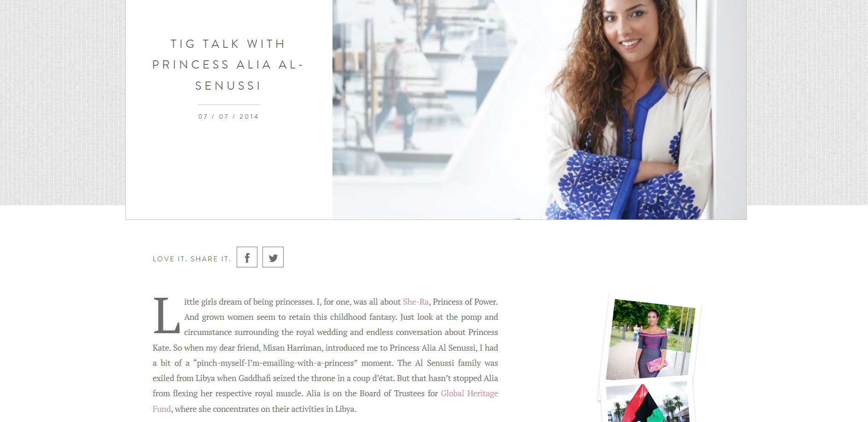Open the Global Heritage link text
Viewport: 868px width, 422px height.
click(x=469, y=393)
